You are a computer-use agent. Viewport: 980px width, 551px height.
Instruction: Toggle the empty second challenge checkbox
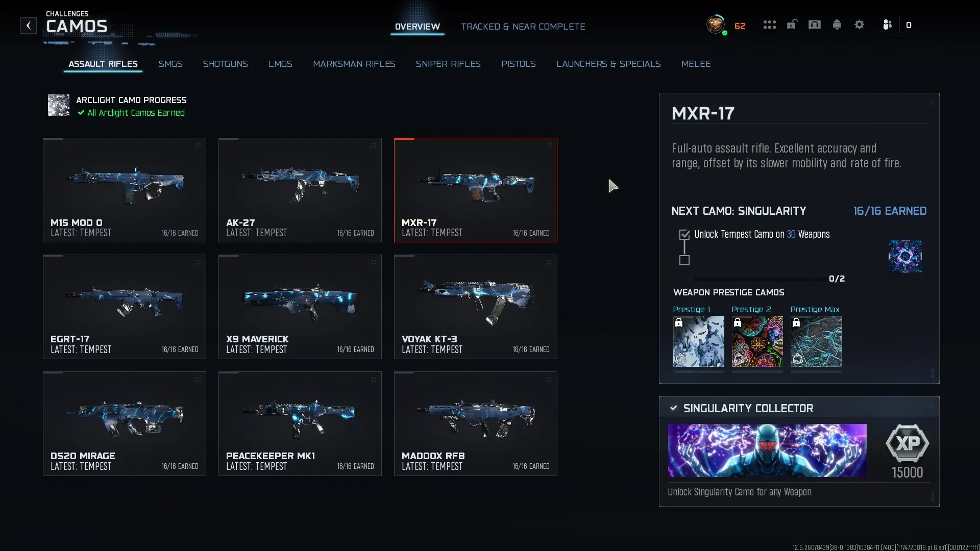(x=684, y=261)
